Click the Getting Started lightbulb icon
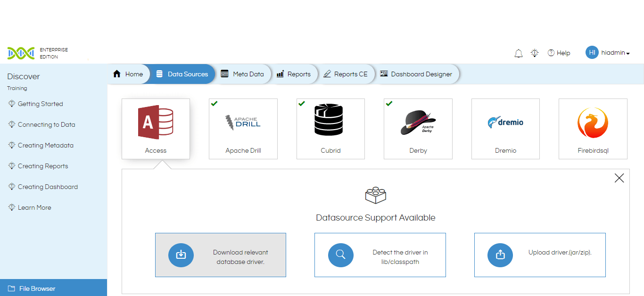This screenshot has height=296, width=644. (12, 104)
